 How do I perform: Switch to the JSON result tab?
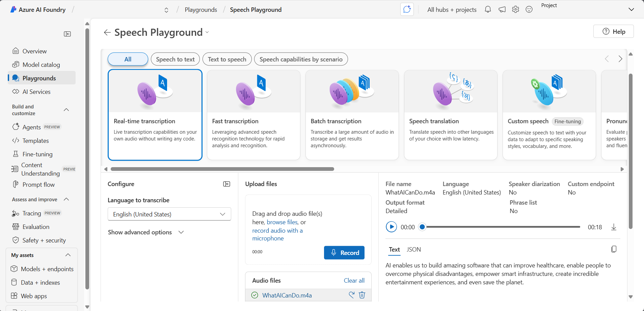pos(414,250)
